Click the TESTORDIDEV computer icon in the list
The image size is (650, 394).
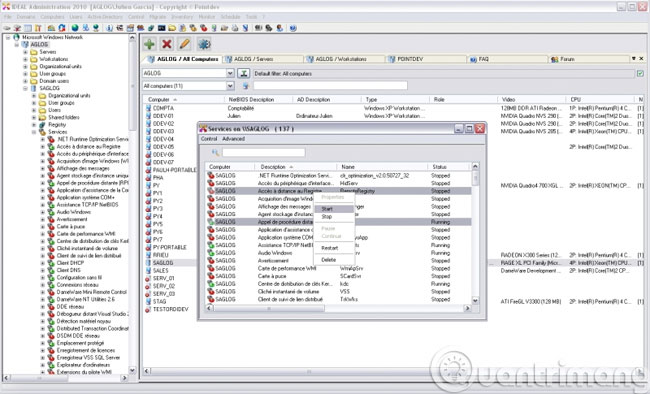click(148, 309)
